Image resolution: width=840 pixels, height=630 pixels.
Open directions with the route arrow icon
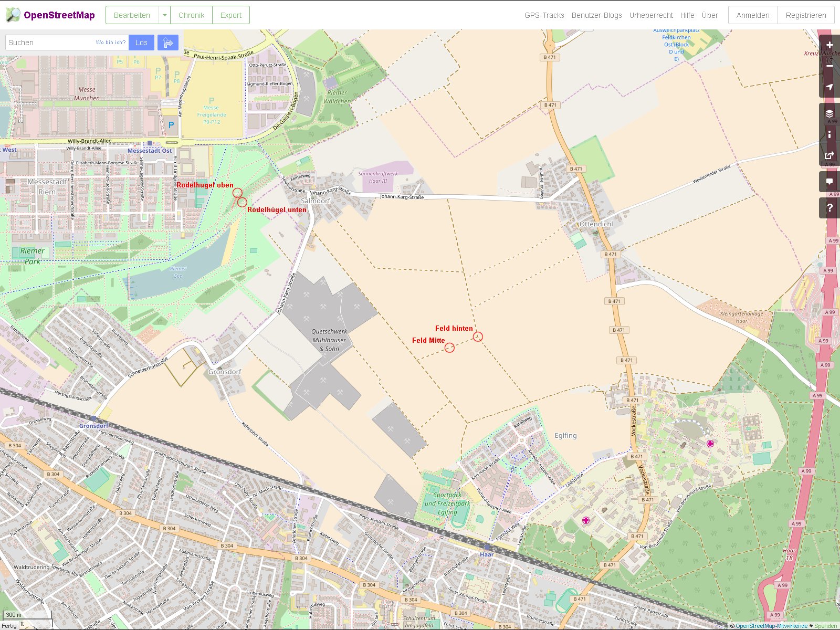coord(168,43)
